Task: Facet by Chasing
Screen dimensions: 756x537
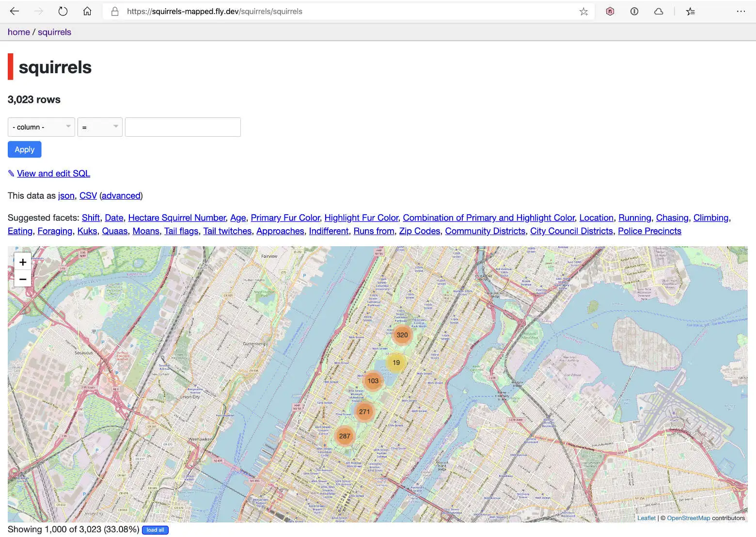Action: coord(672,218)
